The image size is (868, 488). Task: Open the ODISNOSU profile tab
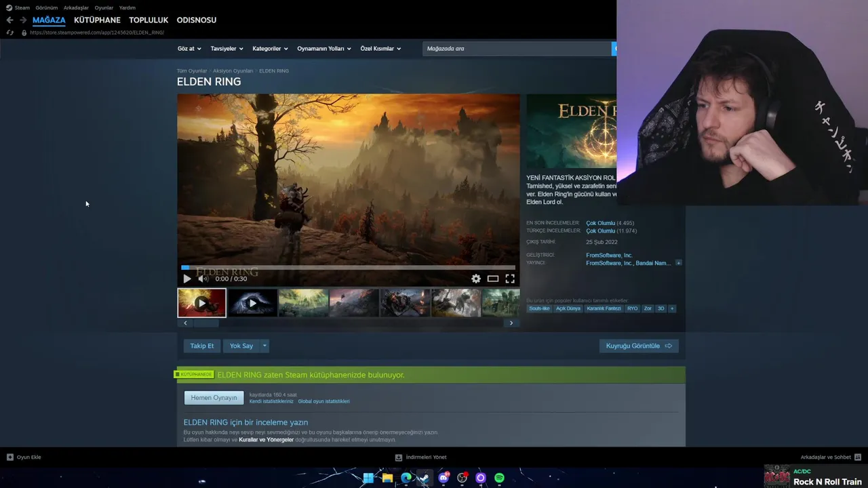pyautogui.click(x=197, y=20)
